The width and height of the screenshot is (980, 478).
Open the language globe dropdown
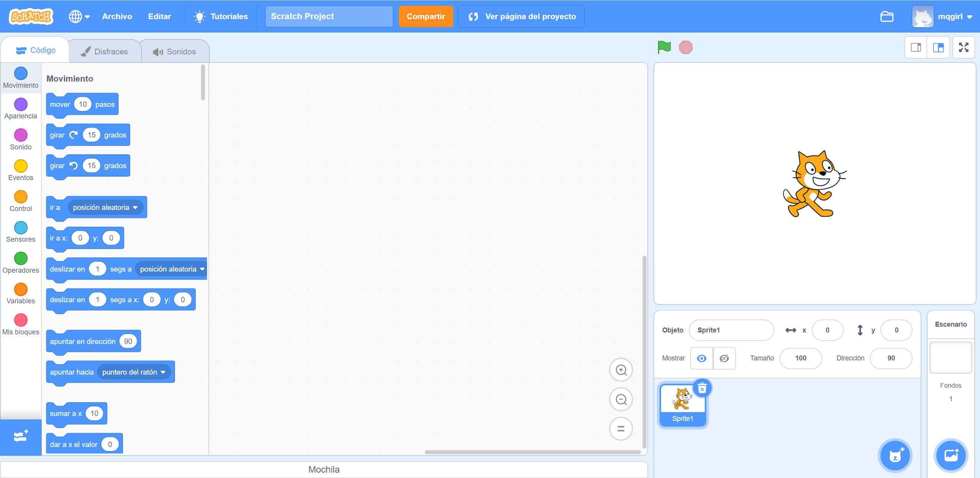click(x=79, y=16)
